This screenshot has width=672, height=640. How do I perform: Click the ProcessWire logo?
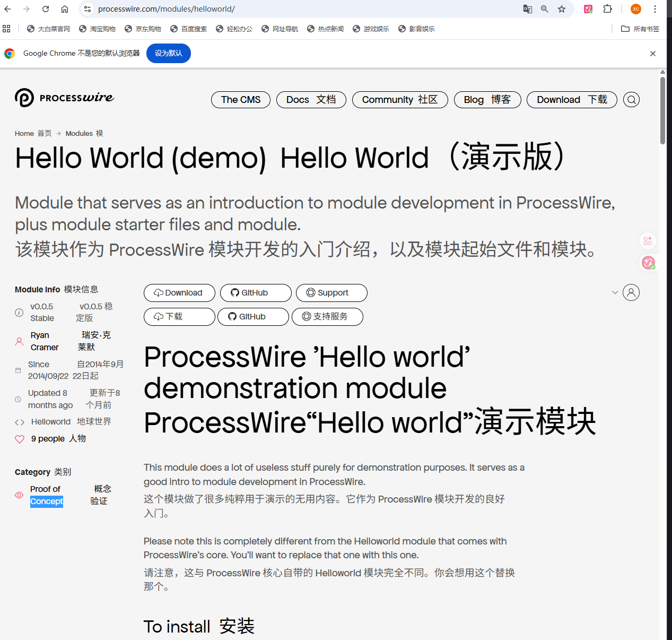[64, 98]
